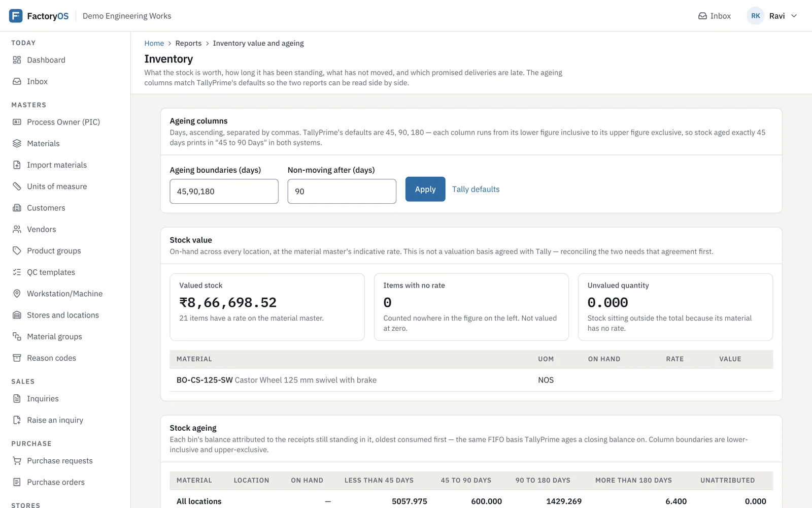Open Workstation/Machine location pin icon
The image size is (812, 508).
tap(17, 294)
